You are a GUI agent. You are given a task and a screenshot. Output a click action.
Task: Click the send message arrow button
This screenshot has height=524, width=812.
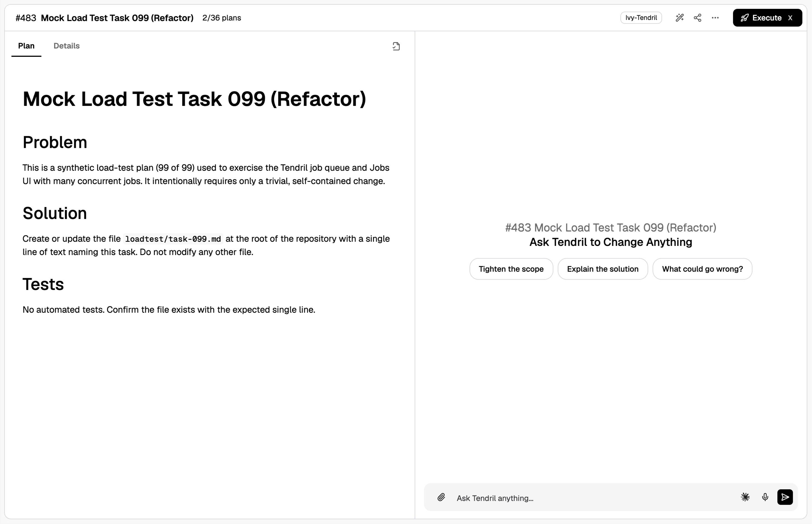tap(785, 497)
